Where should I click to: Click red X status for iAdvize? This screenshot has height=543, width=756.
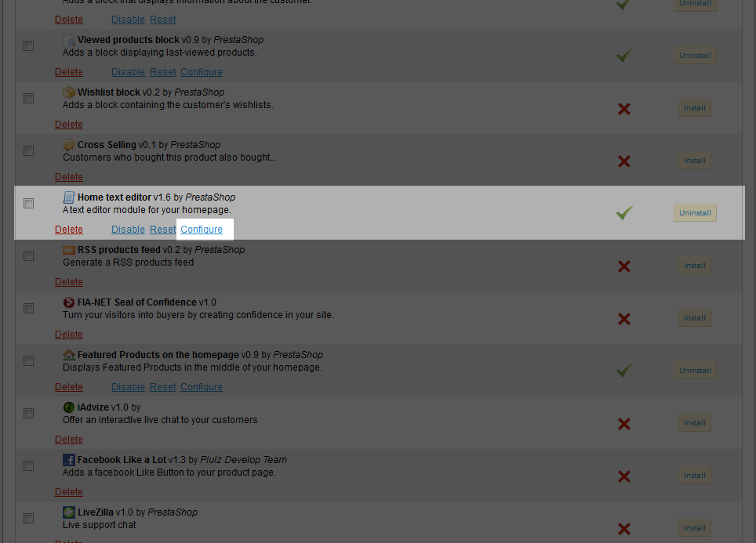click(x=624, y=424)
